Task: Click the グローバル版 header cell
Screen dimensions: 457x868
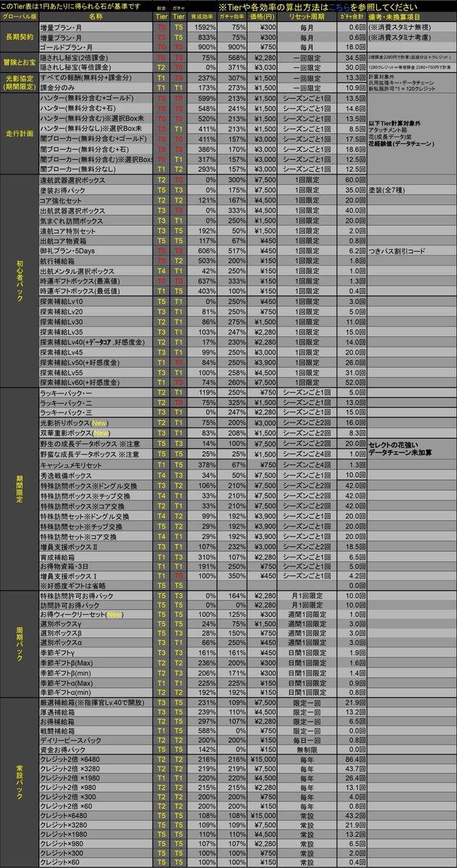Action: click(20, 16)
